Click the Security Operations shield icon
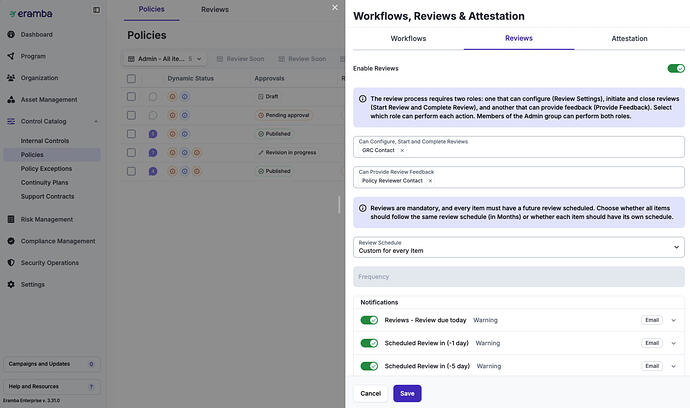The width and height of the screenshot is (690, 408). (11, 262)
